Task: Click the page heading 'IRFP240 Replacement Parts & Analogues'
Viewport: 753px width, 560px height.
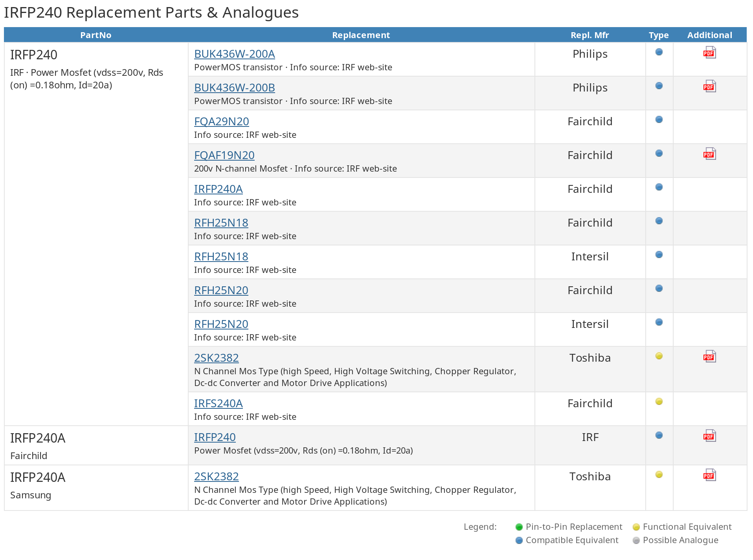Action: point(151,13)
